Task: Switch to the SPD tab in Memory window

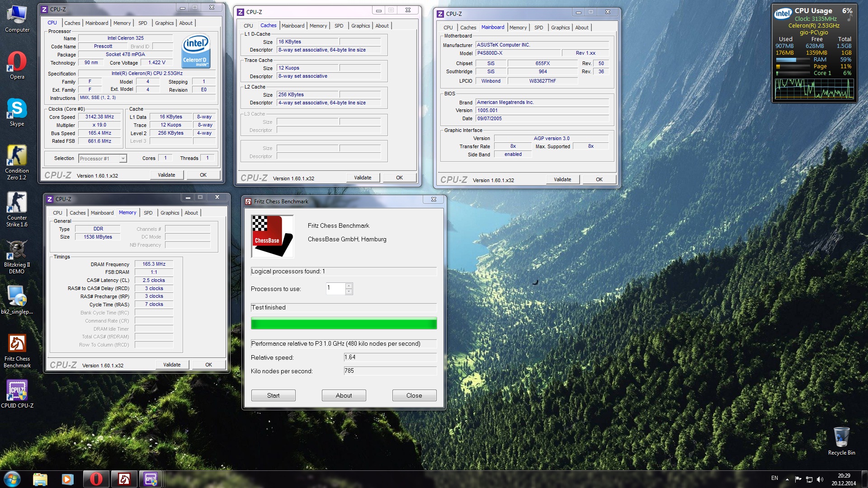Action: coord(148,213)
